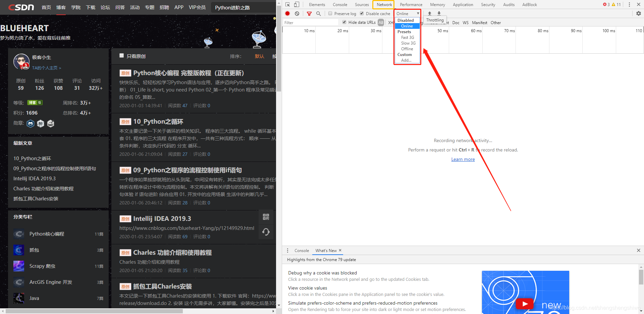644x314 pixels.
Task: Open Python核心编程 category icon
Action: pyautogui.click(x=19, y=234)
